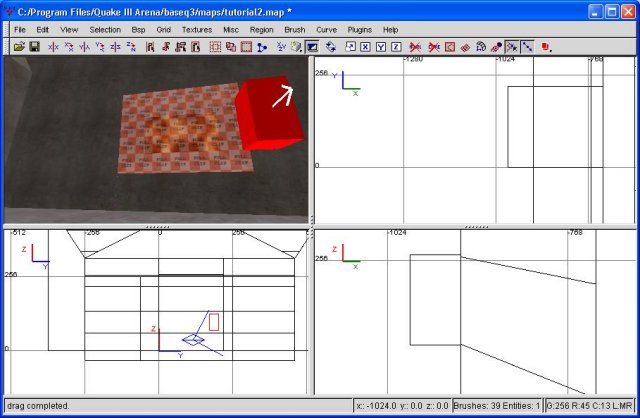Show patches as wireframes icon
Screen dimensions: 640x418
click(465, 47)
